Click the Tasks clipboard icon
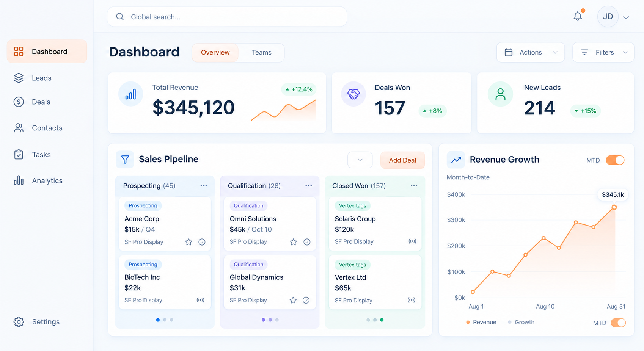The image size is (644, 351). point(19,154)
